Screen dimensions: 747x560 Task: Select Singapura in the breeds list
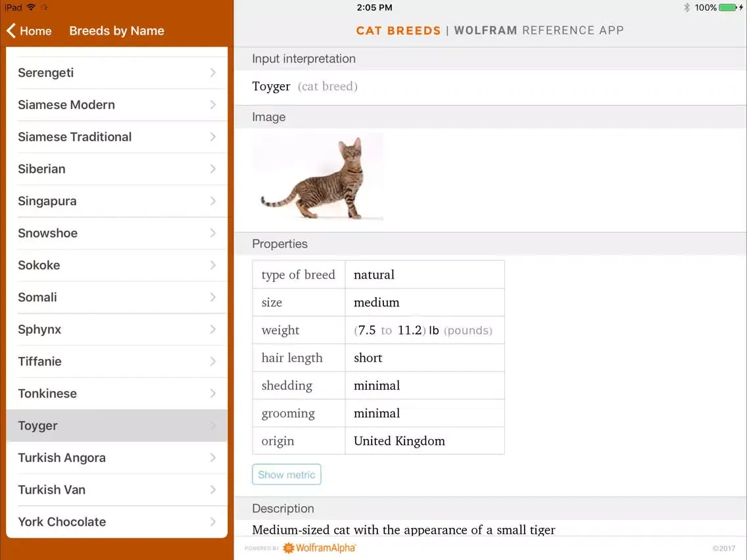[x=117, y=201]
